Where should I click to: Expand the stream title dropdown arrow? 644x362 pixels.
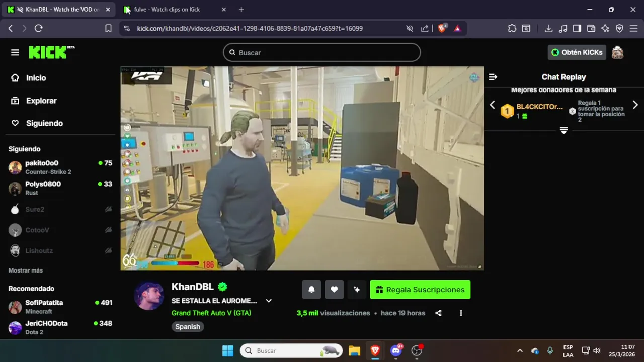coord(269,301)
